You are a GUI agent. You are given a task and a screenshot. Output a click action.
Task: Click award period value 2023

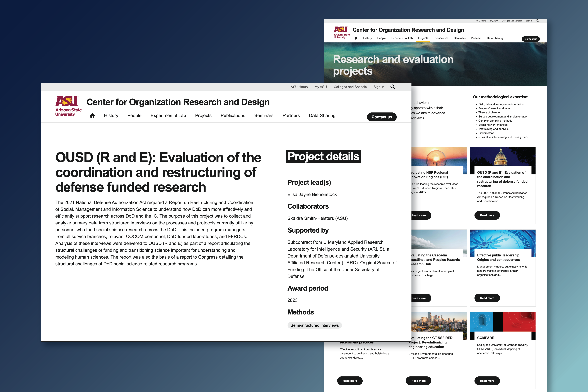[292, 300]
